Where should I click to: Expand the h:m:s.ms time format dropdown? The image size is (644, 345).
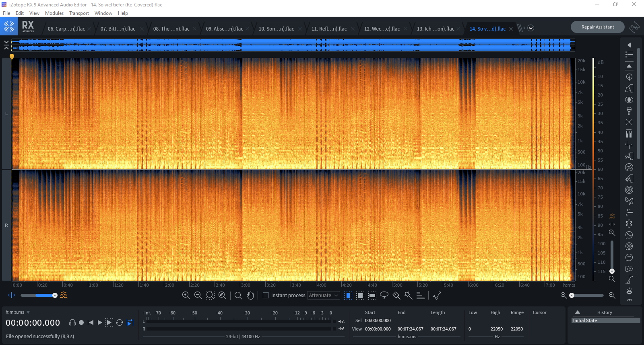tap(28, 312)
